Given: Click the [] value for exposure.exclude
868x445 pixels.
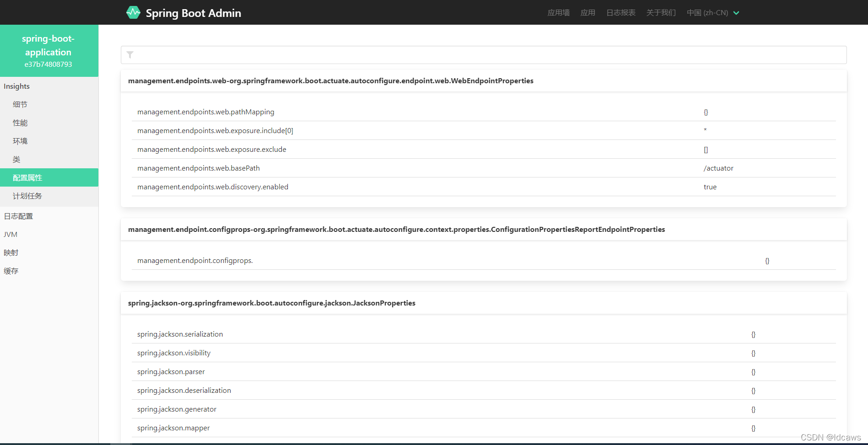Looking at the screenshot, I should click(x=706, y=150).
